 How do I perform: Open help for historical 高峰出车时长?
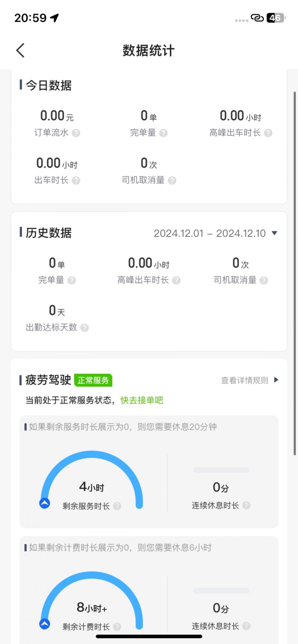coord(176,281)
